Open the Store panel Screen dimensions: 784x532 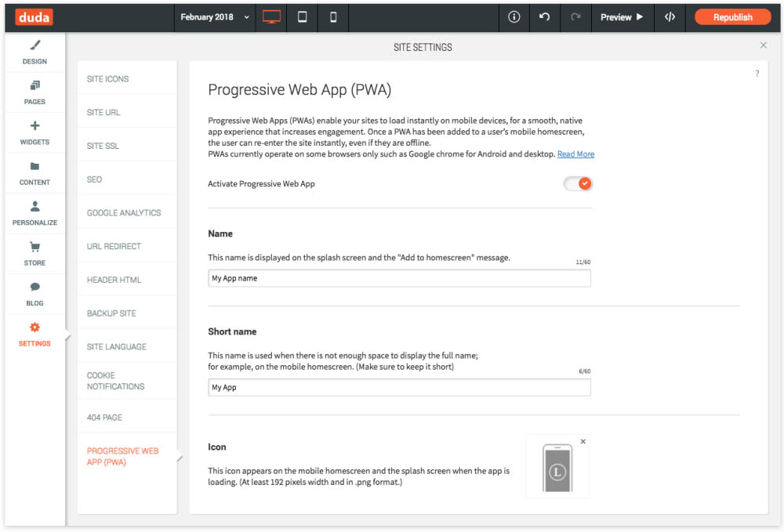[34, 254]
